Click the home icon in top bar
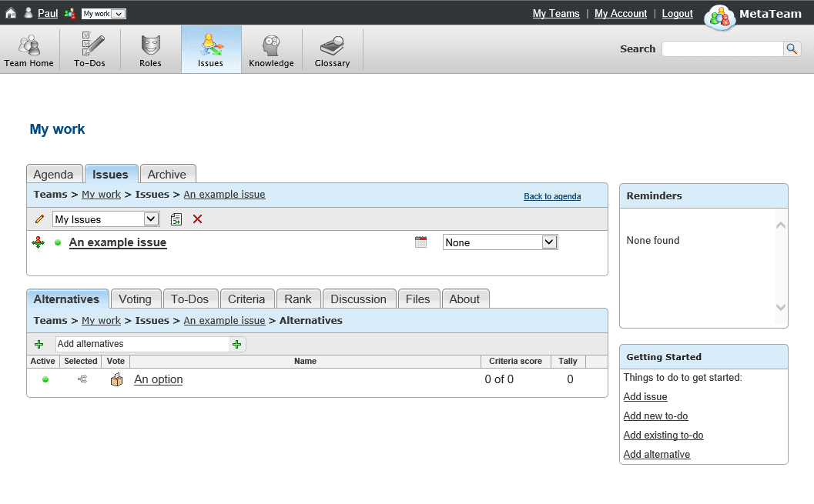 point(10,14)
